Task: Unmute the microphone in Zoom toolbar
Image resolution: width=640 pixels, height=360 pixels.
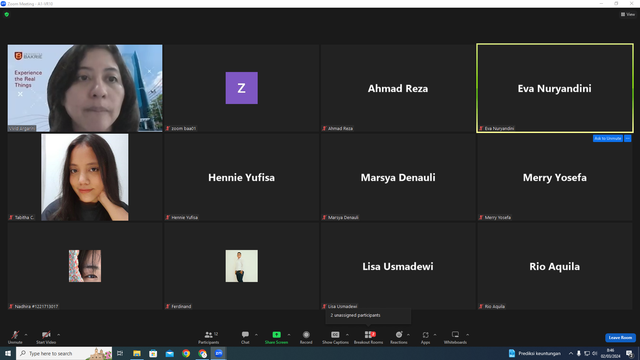Action: 15,337
